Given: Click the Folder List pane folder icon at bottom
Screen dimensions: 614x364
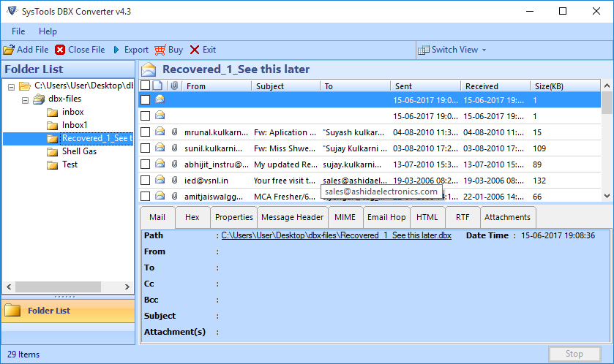Looking at the screenshot, I should pyautogui.click(x=12, y=310).
